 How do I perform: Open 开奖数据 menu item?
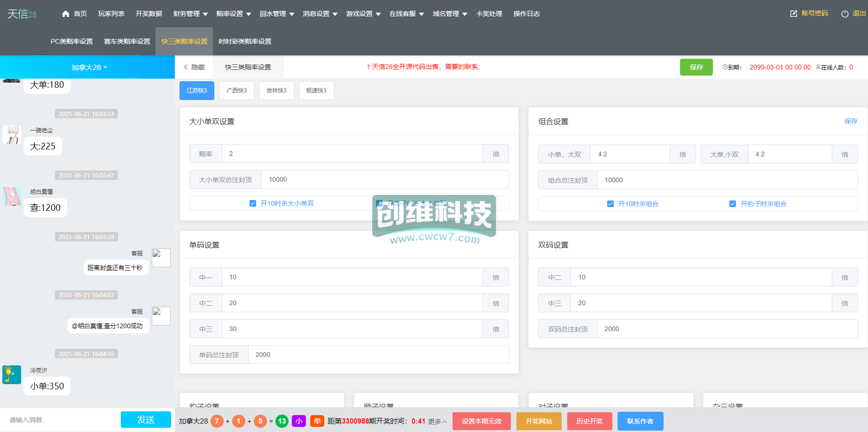[149, 14]
